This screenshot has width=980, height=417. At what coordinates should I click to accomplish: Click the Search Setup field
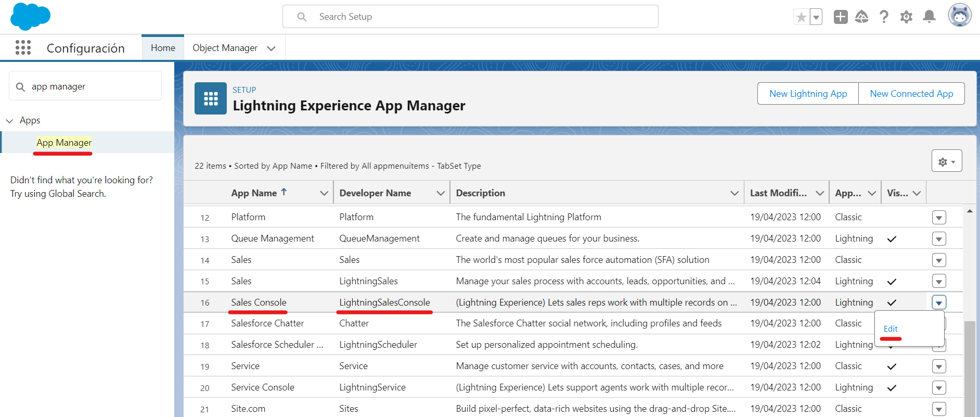[470, 17]
